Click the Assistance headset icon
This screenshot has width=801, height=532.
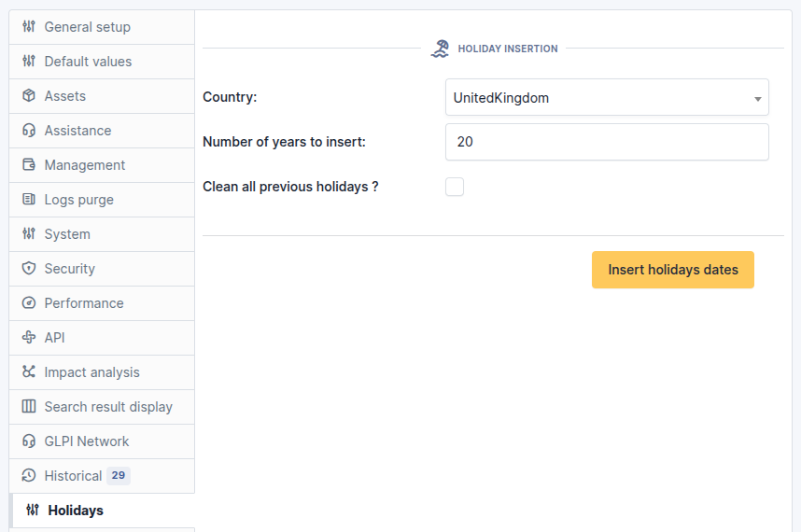[29, 131]
